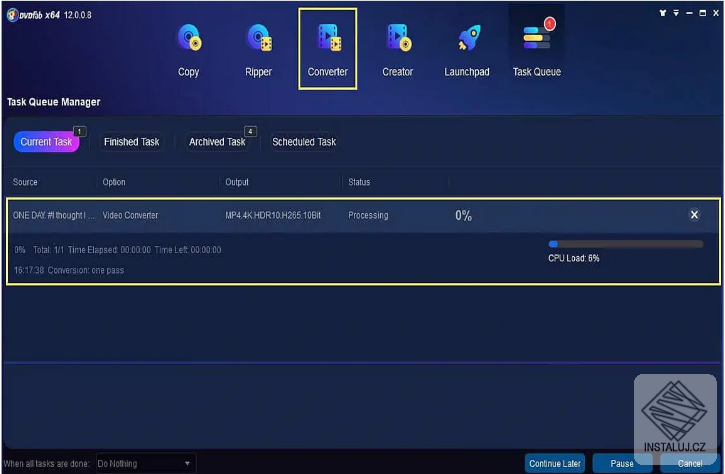Viewport: 725px width, 474px height.
Task: Open the Ripper module
Action: (258, 50)
